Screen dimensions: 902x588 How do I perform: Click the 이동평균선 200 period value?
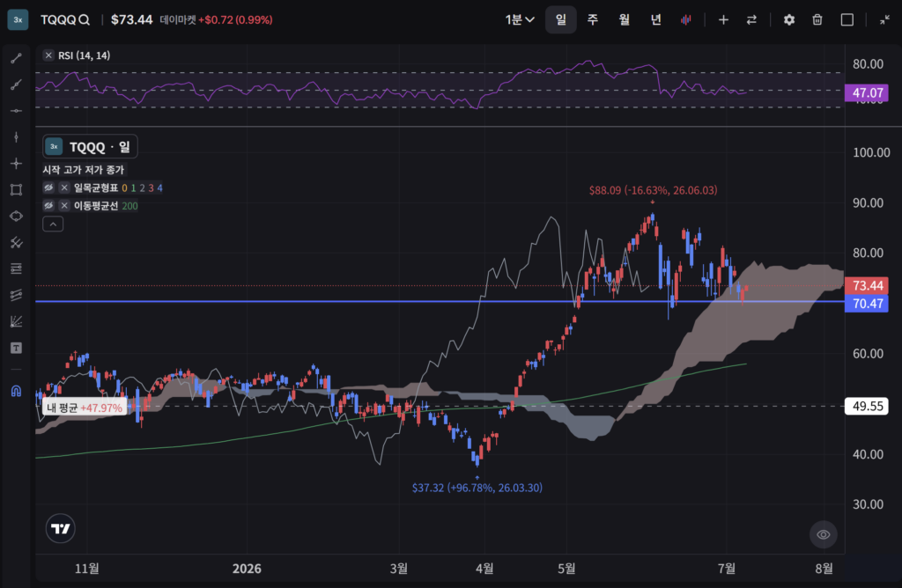pos(130,206)
